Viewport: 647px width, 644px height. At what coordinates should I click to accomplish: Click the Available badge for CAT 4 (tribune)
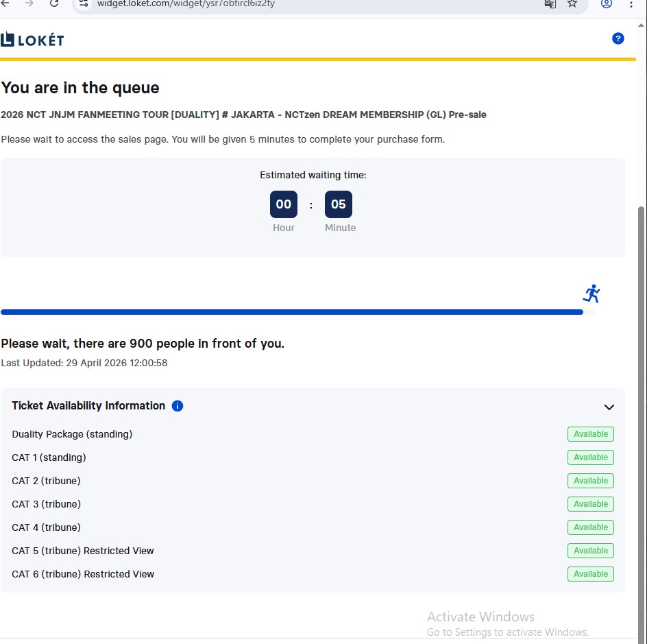(591, 527)
